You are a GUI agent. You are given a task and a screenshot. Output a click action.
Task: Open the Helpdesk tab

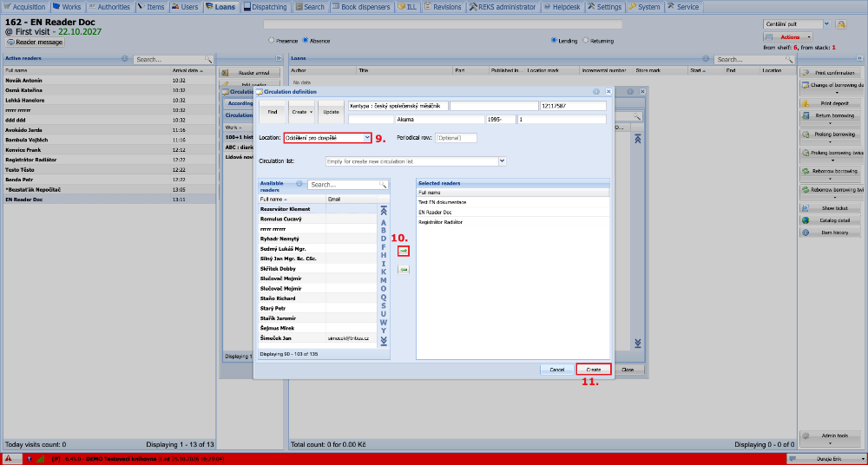(x=562, y=7)
